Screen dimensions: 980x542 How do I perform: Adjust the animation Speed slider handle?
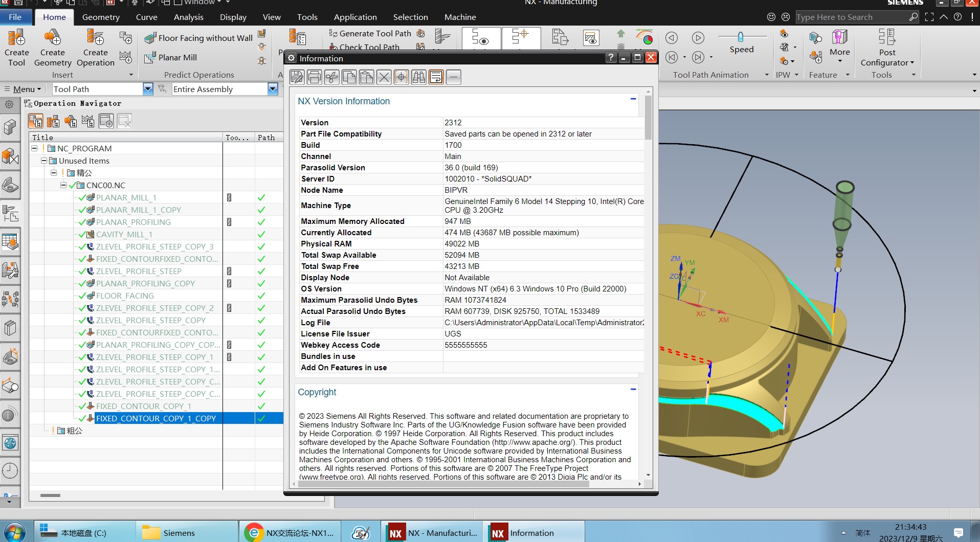coord(740,37)
